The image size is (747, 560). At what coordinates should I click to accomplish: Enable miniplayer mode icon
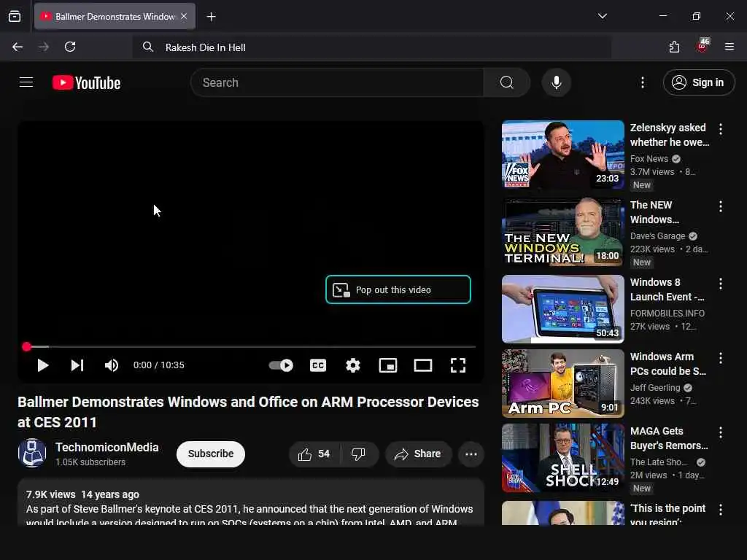tap(388, 365)
